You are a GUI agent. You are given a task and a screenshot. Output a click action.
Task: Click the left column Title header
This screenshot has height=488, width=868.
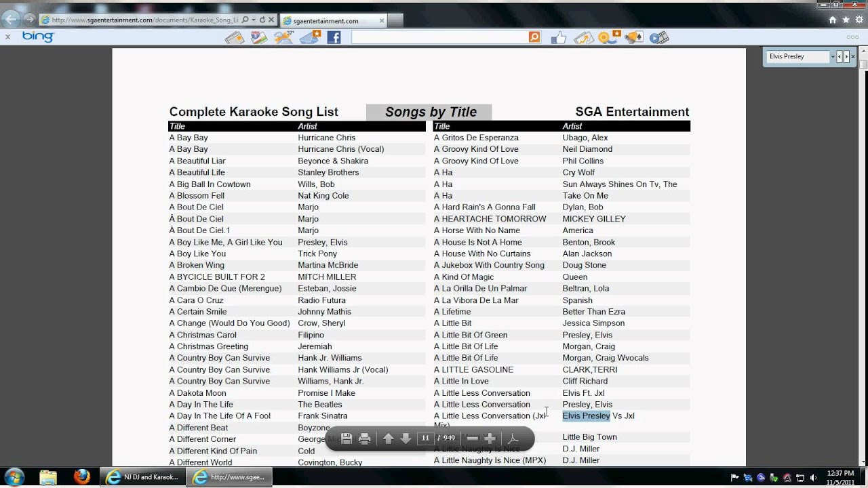pos(177,126)
